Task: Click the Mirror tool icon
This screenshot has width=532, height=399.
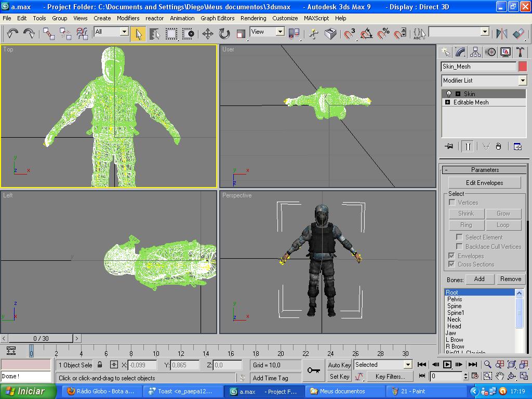Action: [x=502, y=34]
